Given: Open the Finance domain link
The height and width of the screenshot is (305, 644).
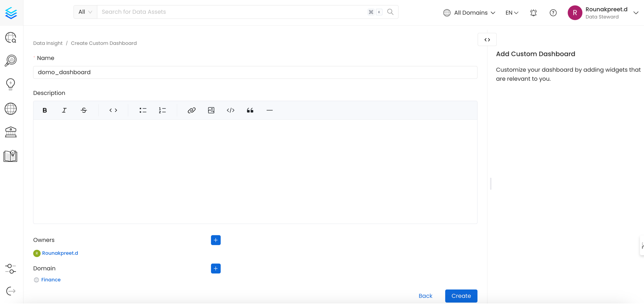Looking at the screenshot, I should coord(51,279).
